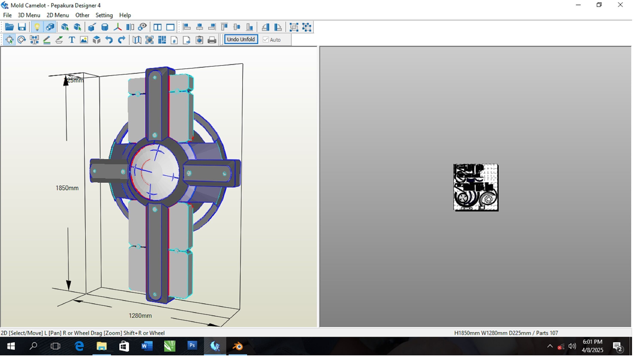
Task: Toggle the texture display cubes button
Action: pos(50,27)
